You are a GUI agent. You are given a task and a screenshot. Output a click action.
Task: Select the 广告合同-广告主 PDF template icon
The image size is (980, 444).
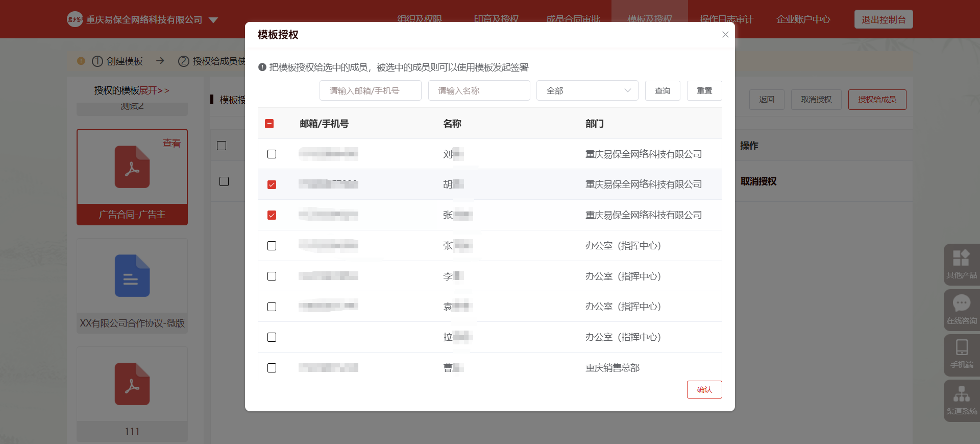tap(132, 167)
